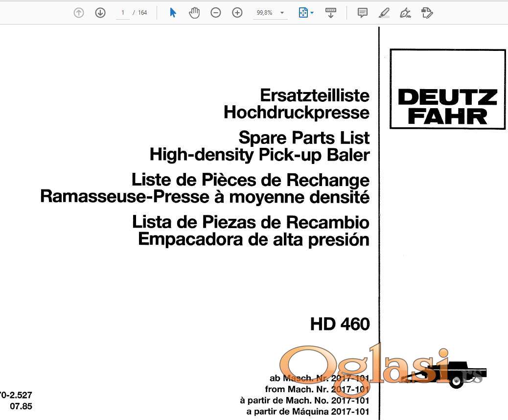Activate the Hand pan tool
This screenshot has height=420, width=508.
tap(194, 13)
